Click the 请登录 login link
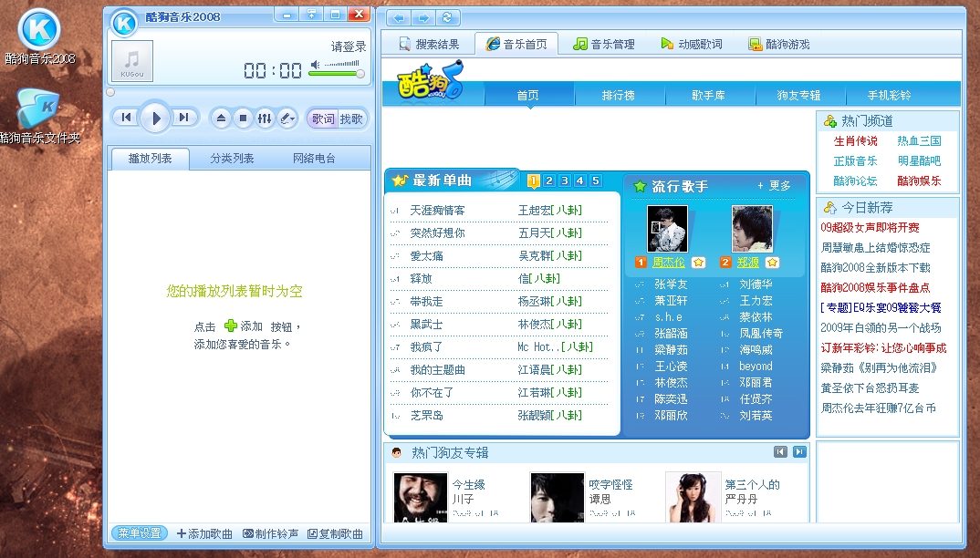 349,46
